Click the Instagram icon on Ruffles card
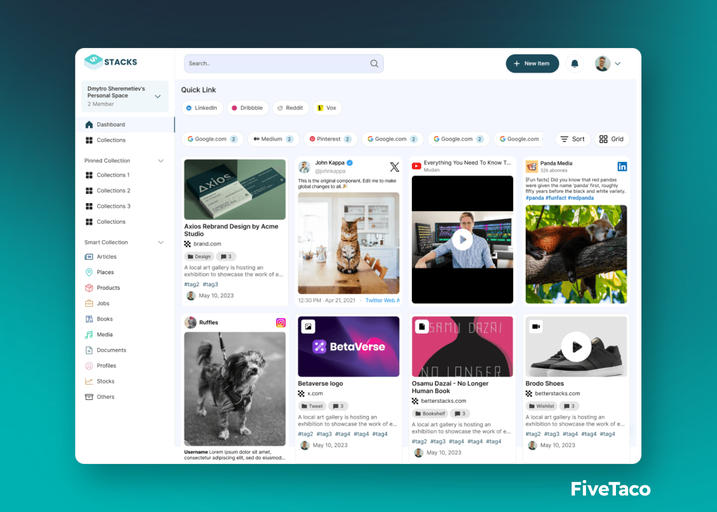This screenshot has height=512, width=717. tap(281, 323)
